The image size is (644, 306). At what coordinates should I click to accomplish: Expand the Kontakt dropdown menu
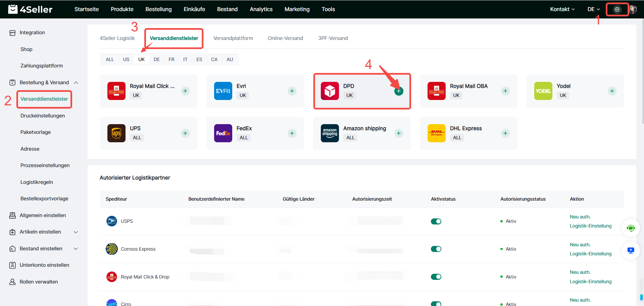pos(562,9)
